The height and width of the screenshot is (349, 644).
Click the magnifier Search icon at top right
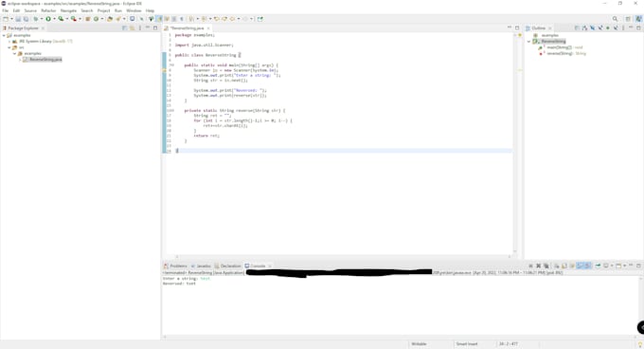(615, 19)
